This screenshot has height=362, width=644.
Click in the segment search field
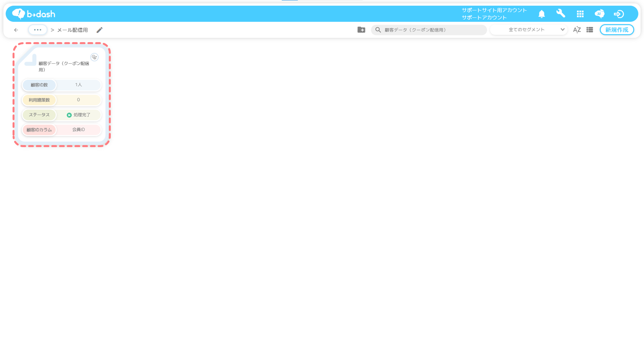[x=431, y=30]
